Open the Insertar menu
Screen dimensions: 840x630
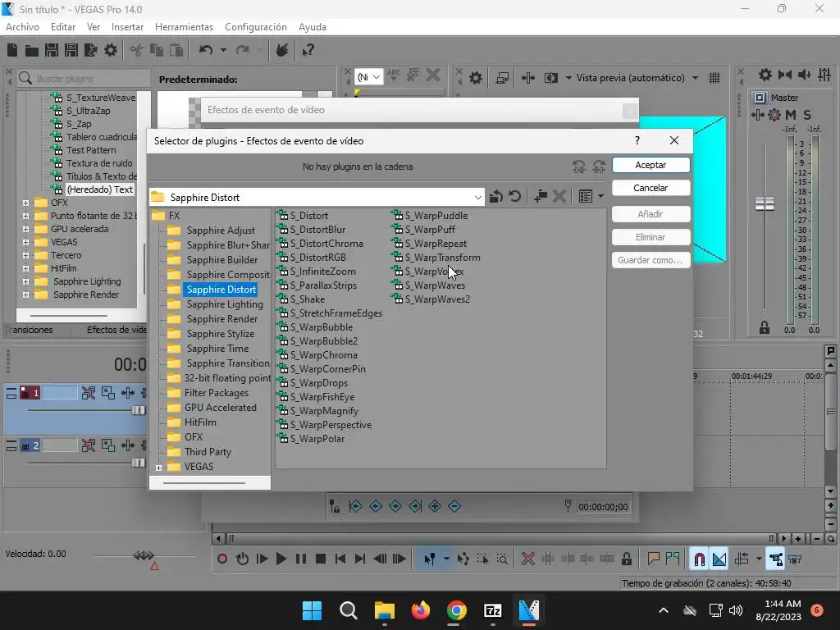pyautogui.click(x=127, y=27)
